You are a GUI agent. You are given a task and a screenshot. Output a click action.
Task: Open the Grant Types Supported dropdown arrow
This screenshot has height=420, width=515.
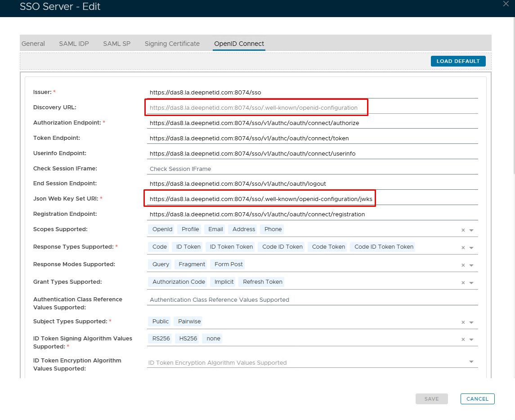471,283
